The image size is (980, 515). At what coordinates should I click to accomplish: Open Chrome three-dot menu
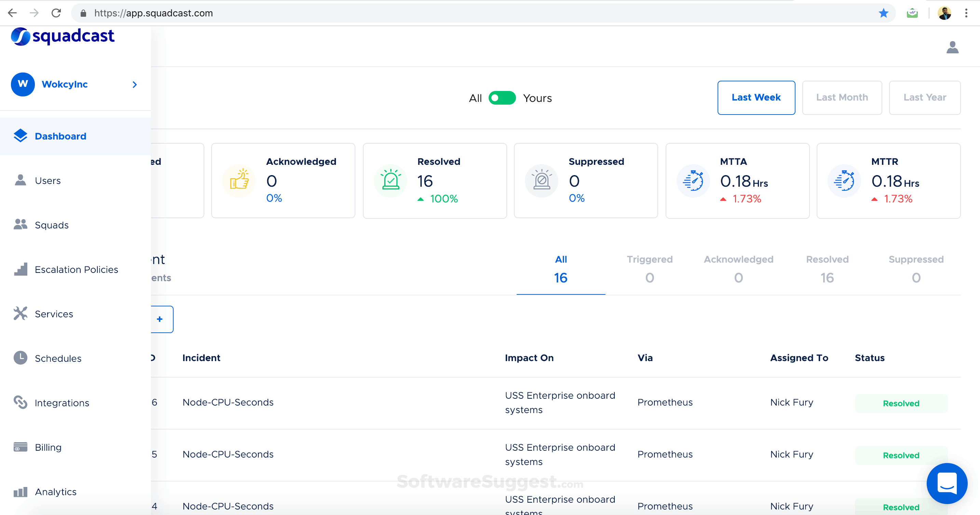(x=966, y=13)
